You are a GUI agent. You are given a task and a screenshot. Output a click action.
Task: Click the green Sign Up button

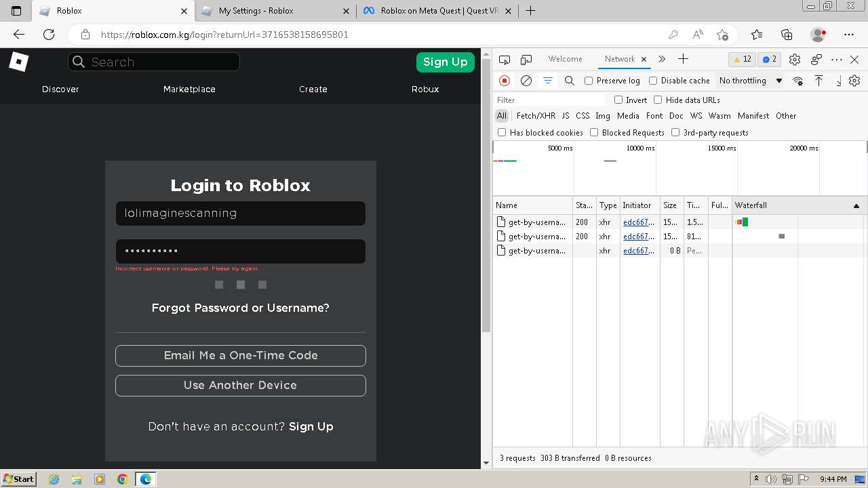[x=446, y=62]
